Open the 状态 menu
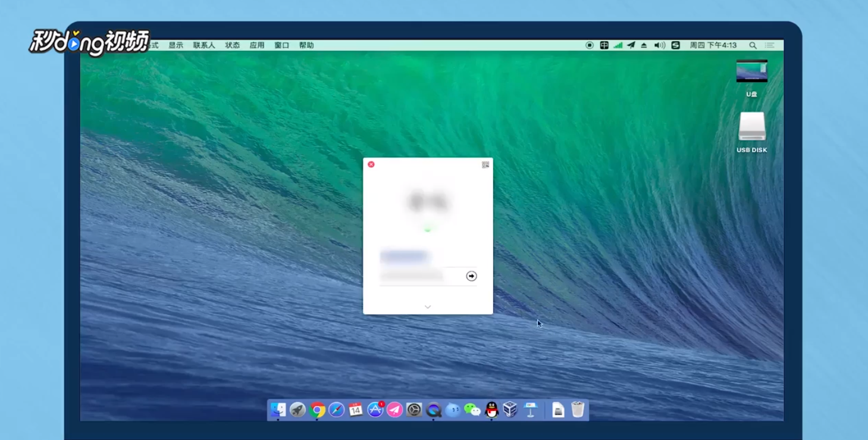Viewport: 868px width, 440px height. (233, 45)
